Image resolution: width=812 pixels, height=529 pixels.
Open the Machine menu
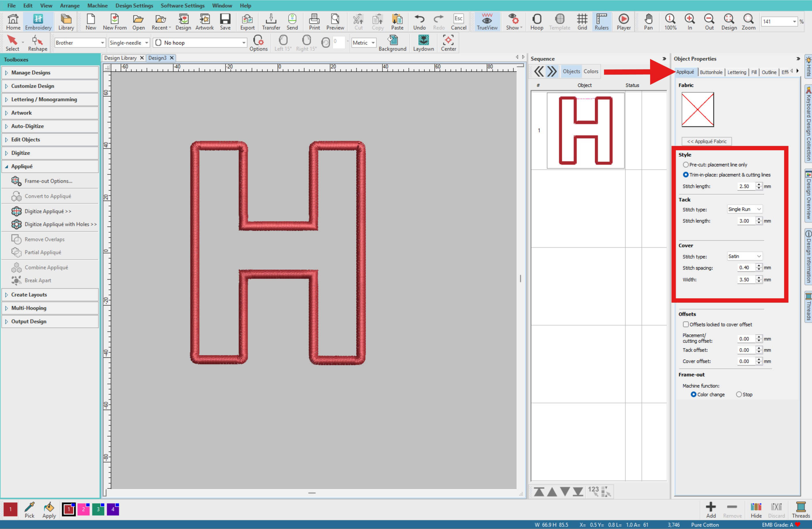(x=97, y=5)
